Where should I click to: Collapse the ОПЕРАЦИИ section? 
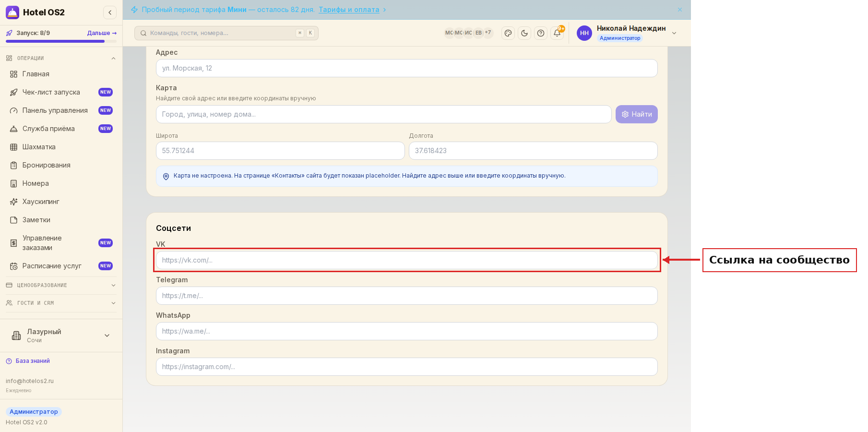[x=61, y=58]
